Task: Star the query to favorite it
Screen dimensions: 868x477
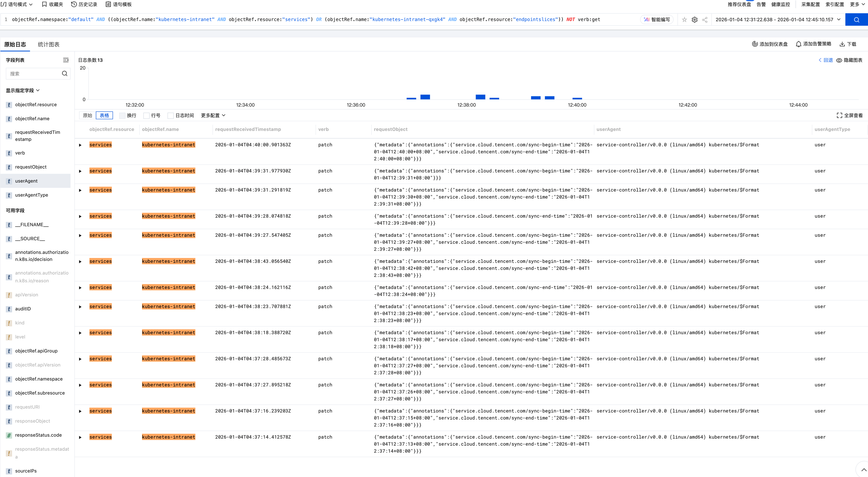Action: [x=684, y=19]
